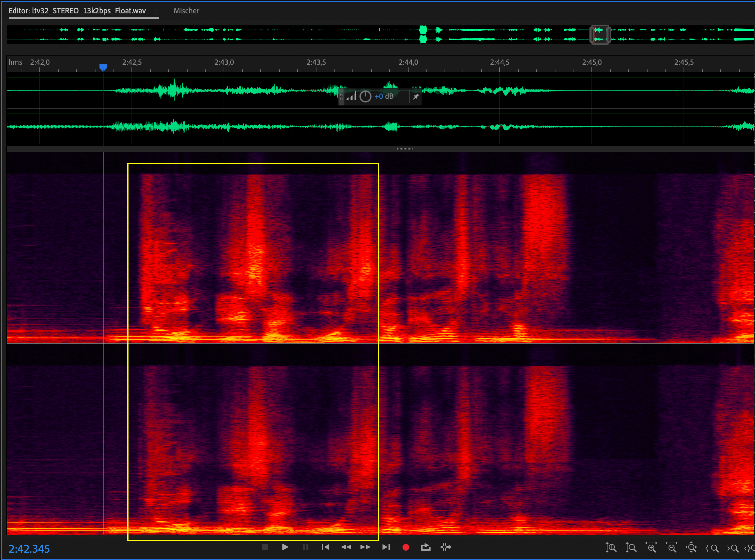755x560 pixels.
Task: Zoom out time icon
Action: pos(671,548)
